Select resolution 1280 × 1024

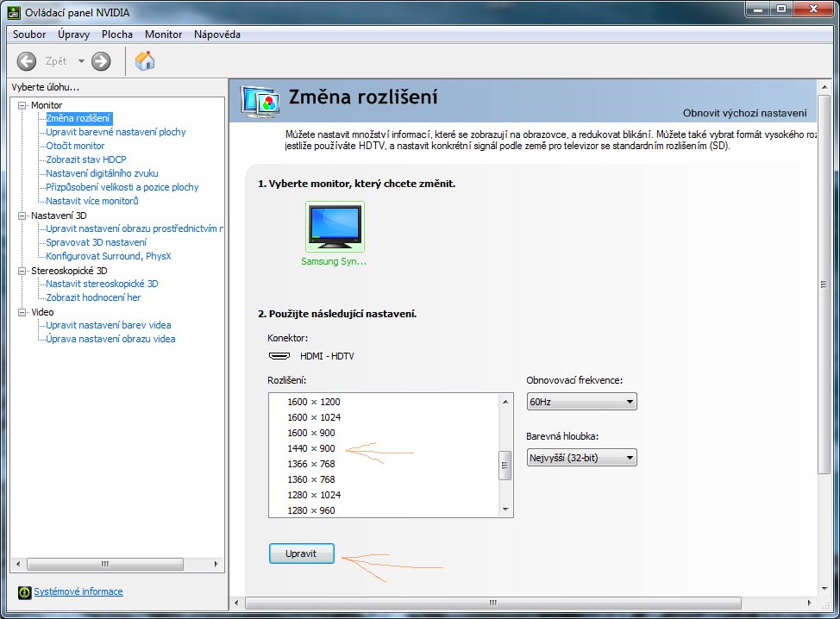tap(314, 496)
